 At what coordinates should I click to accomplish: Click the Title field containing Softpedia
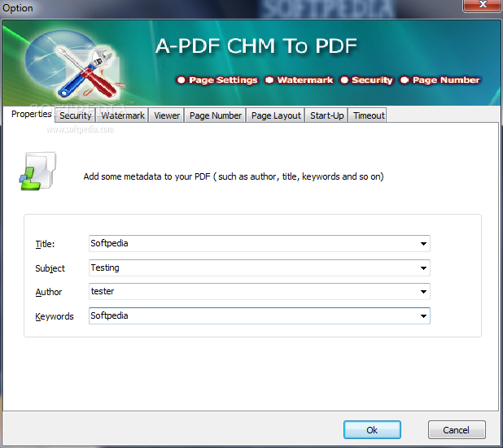pos(259,244)
